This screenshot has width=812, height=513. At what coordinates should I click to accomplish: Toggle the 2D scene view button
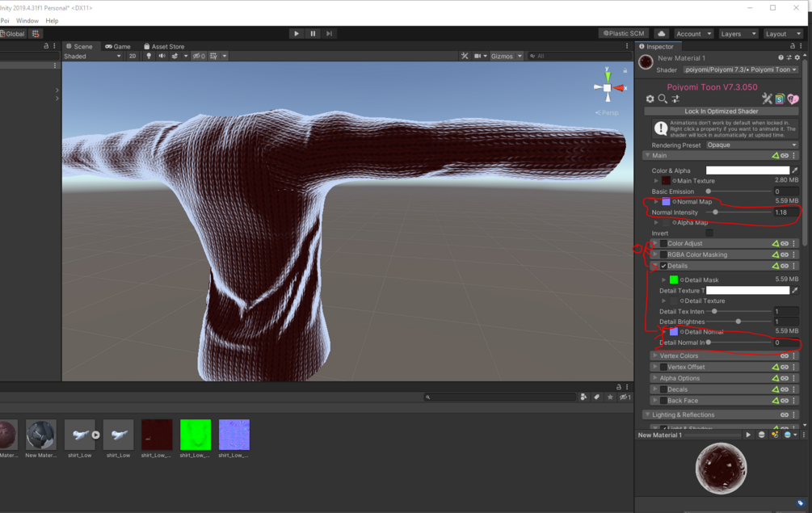click(x=133, y=56)
